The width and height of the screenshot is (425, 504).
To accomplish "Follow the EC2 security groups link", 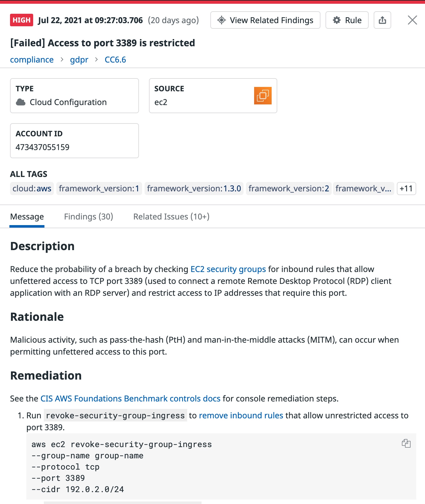I will click(x=228, y=269).
